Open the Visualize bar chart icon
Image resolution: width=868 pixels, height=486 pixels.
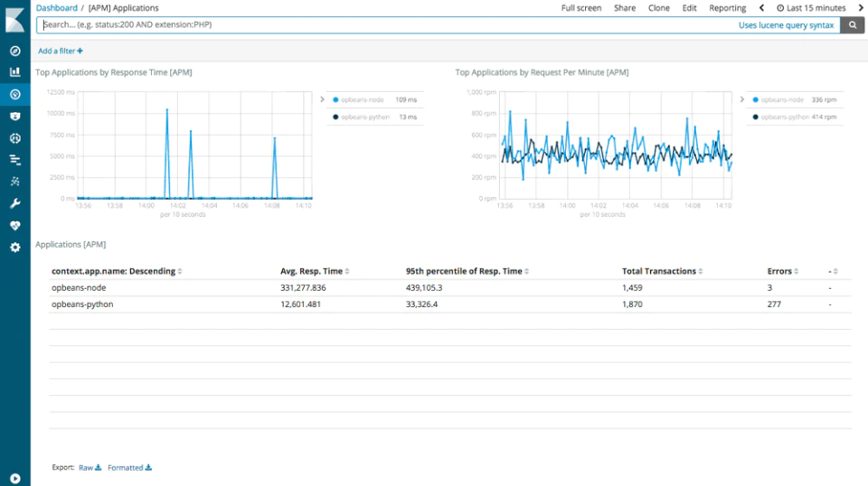tap(15, 72)
